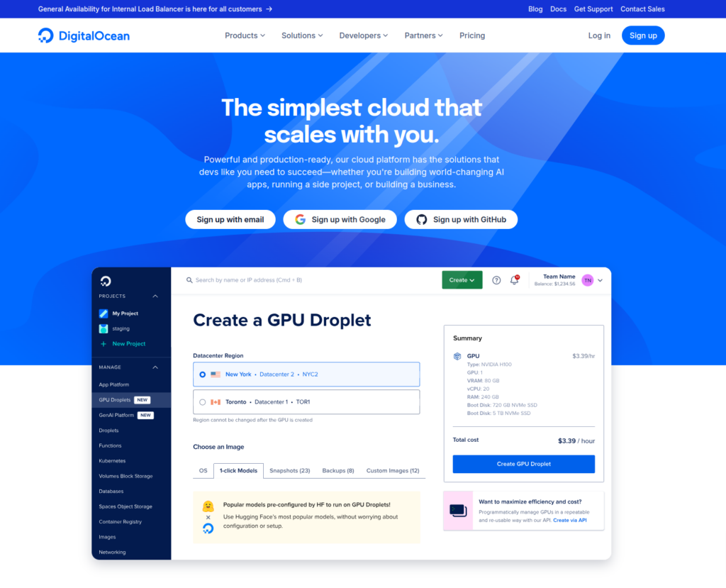
Task: Open the Partners dropdown menu
Action: click(x=424, y=35)
